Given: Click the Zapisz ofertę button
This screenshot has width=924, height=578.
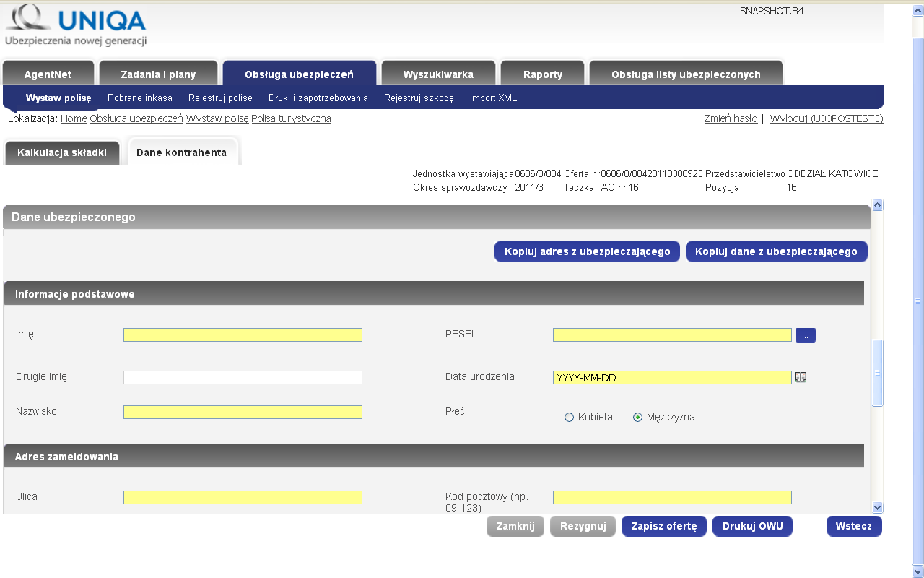Looking at the screenshot, I should point(664,526).
